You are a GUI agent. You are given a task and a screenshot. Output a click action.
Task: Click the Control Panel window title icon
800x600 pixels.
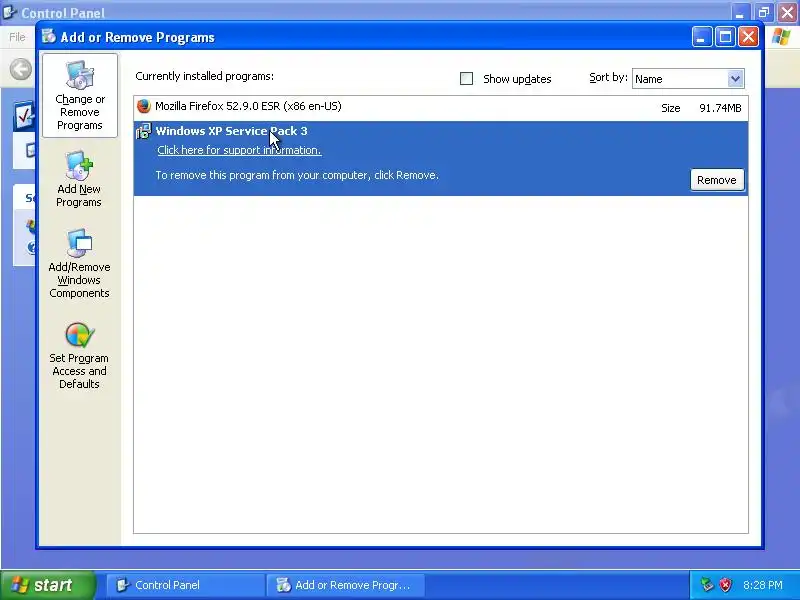(x=9, y=12)
